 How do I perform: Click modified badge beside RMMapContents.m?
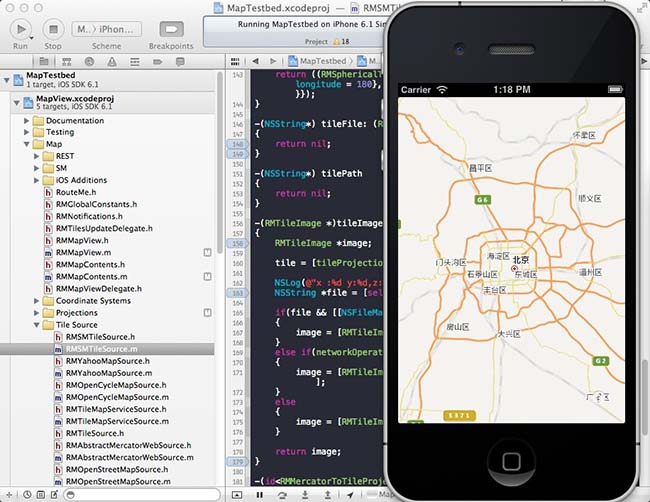point(208,276)
